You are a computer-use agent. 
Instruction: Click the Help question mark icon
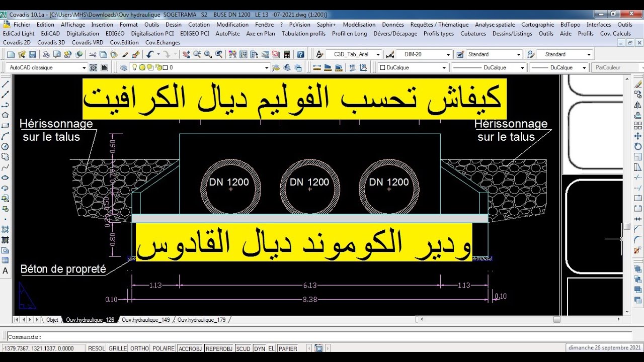[300, 54]
